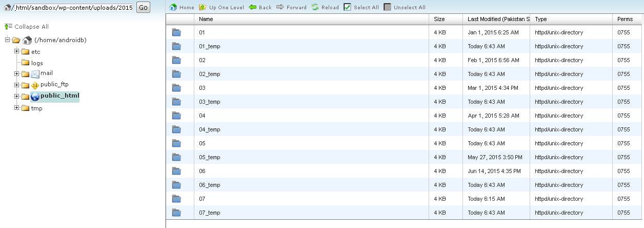This screenshot has height=228, width=644.
Task: Expand the tmp folder node
Action: click(x=17, y=107)
